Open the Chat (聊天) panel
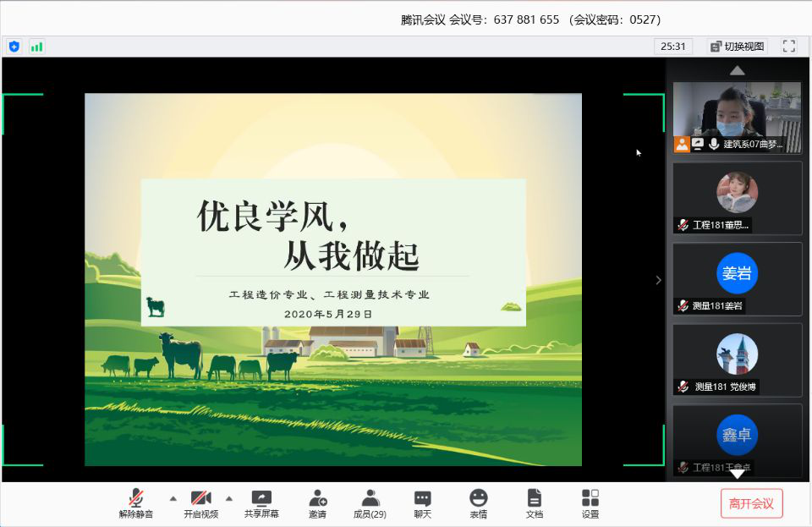This screenshot has height=527, width=812. click(x=422, y=503)
